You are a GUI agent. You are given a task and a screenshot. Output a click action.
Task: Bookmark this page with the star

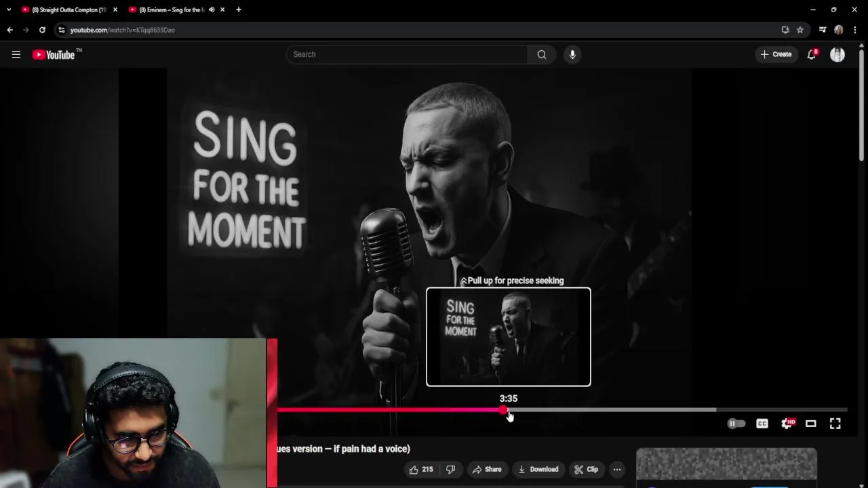pyautogui.click(x=800, y=30)
